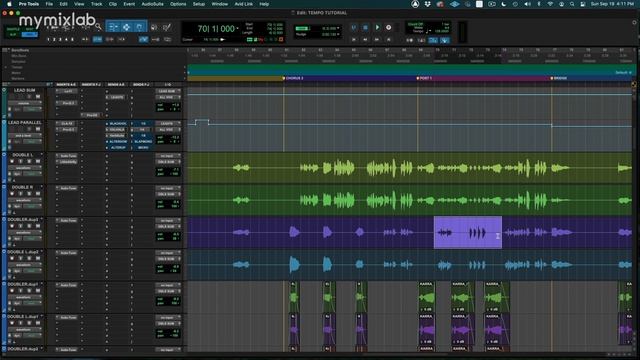
Task: Open macOS Spotlight search icon
Action: pos(572,4)
